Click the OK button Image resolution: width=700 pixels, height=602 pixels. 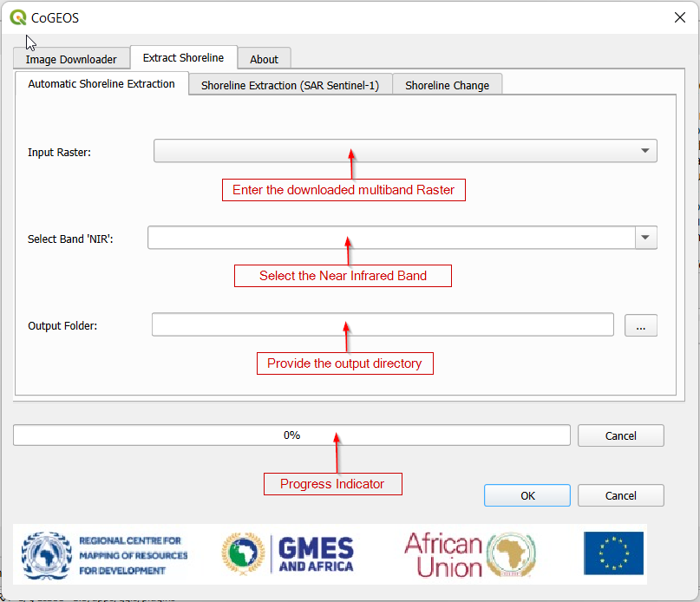[x=527, y=495]
